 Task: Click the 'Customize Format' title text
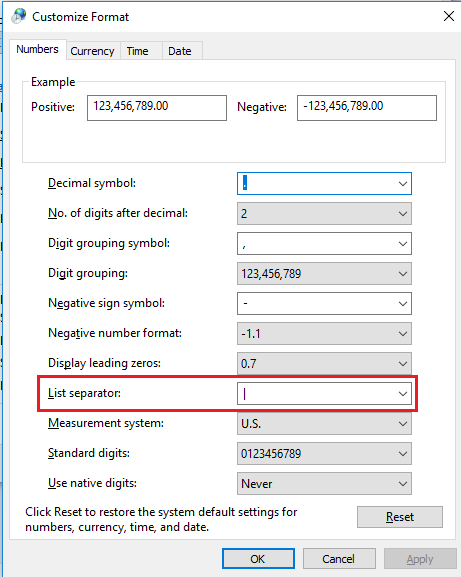[x=81, y=17]
